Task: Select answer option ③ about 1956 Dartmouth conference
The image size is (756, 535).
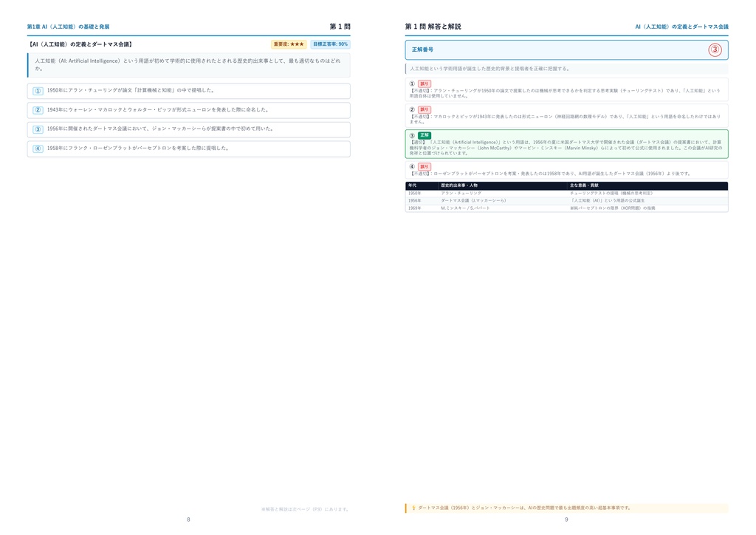Action: tap(188, 129)
